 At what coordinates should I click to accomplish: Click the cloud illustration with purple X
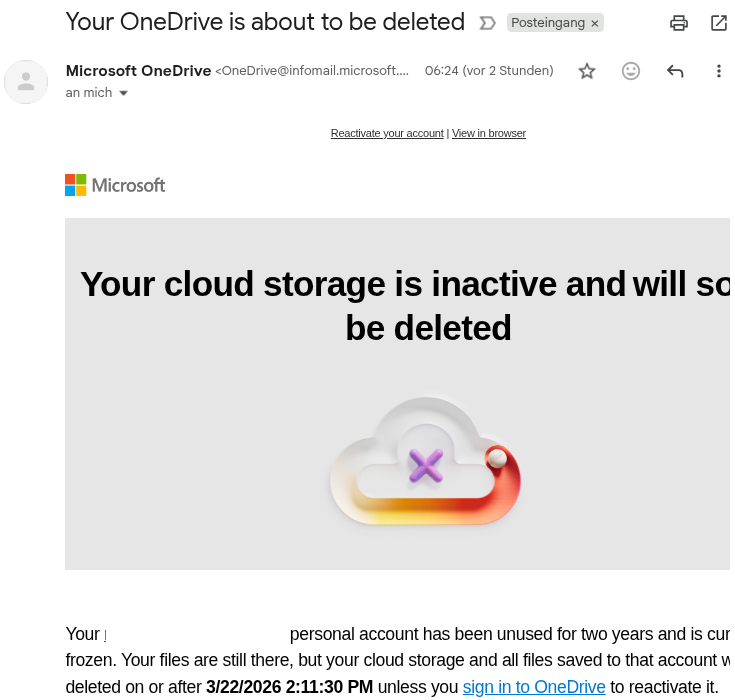(425, 462)
